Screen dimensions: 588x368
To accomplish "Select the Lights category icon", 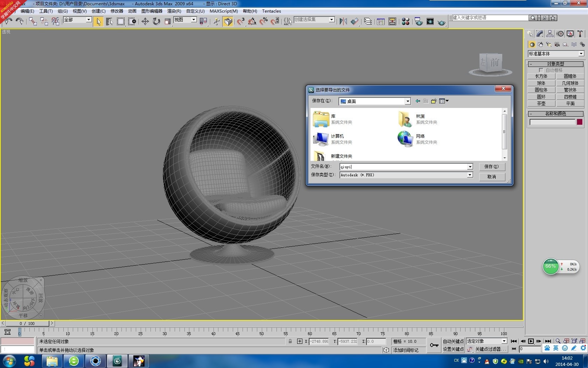I will tap(549, 45).
